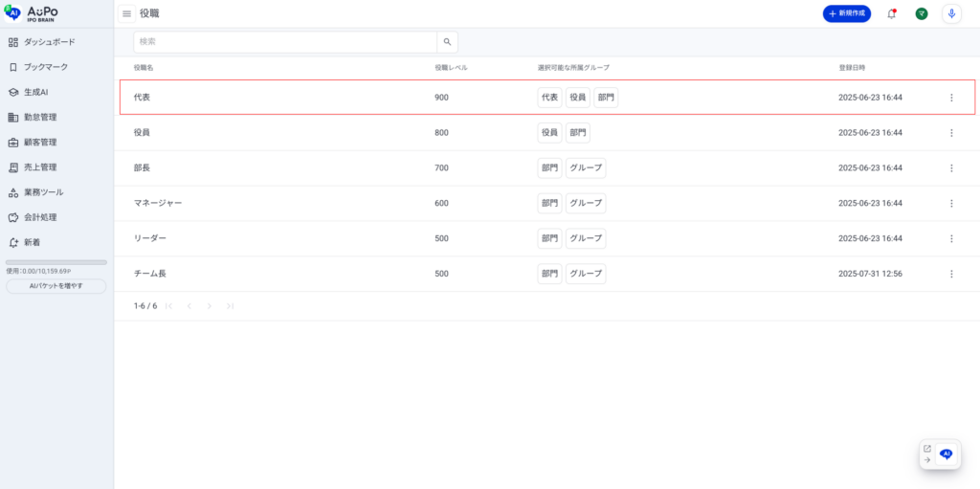Click AIパケットを増やす button
980x489 pixels.
[x=56, y=286]
